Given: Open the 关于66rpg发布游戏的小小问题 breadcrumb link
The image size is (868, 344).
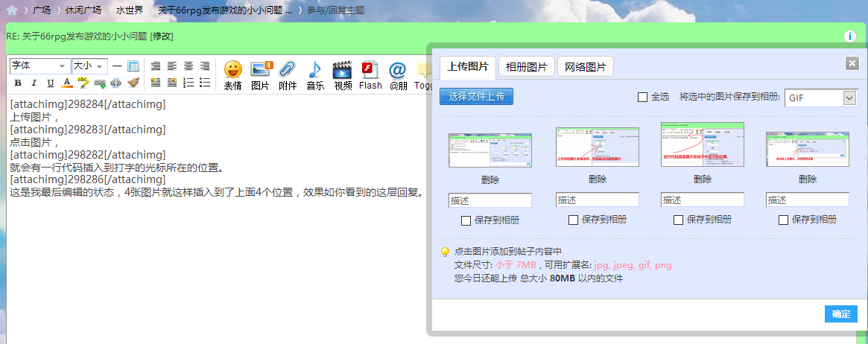Looking at the screenshot, I should (x=225, y=10).
